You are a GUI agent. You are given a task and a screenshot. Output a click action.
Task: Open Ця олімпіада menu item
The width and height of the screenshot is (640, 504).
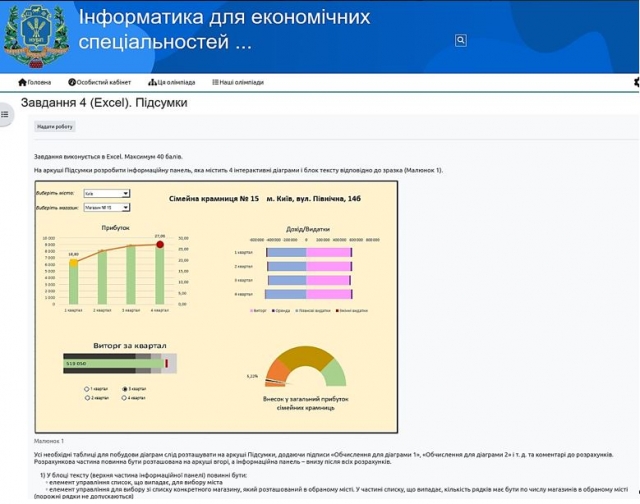176,82
